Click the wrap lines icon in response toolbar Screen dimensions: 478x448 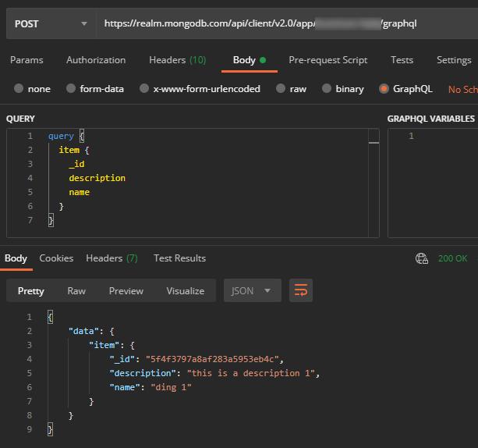[300, 291]
